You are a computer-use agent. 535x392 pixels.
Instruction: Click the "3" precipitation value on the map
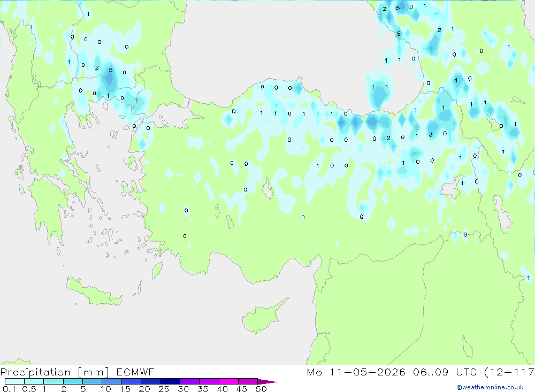click(x=431, y=135)
